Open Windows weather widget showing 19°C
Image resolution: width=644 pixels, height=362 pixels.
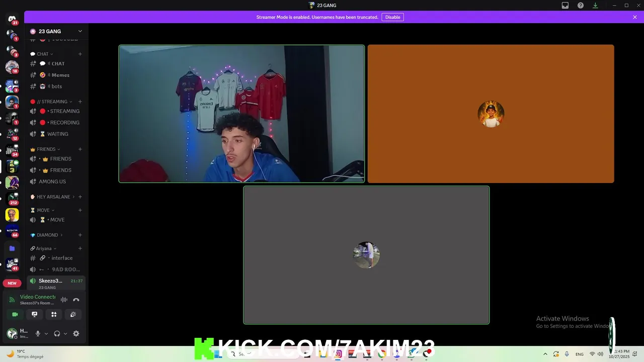(25, 353)
